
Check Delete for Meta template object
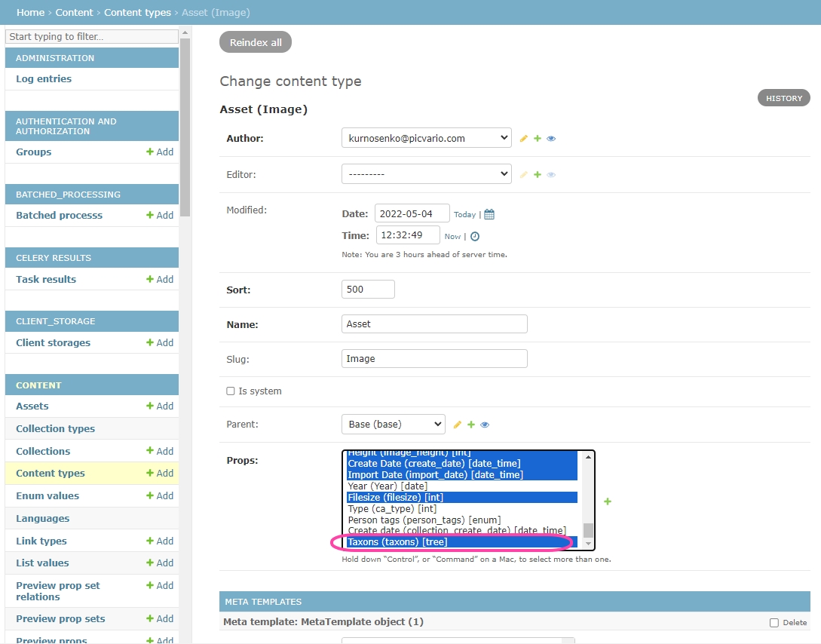click(774, 623)
